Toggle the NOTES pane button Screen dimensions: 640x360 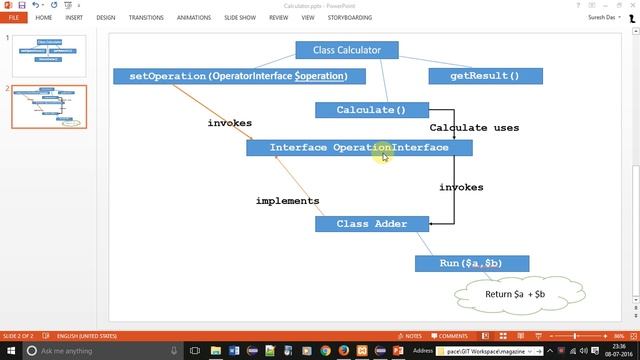tap(409, 336)
